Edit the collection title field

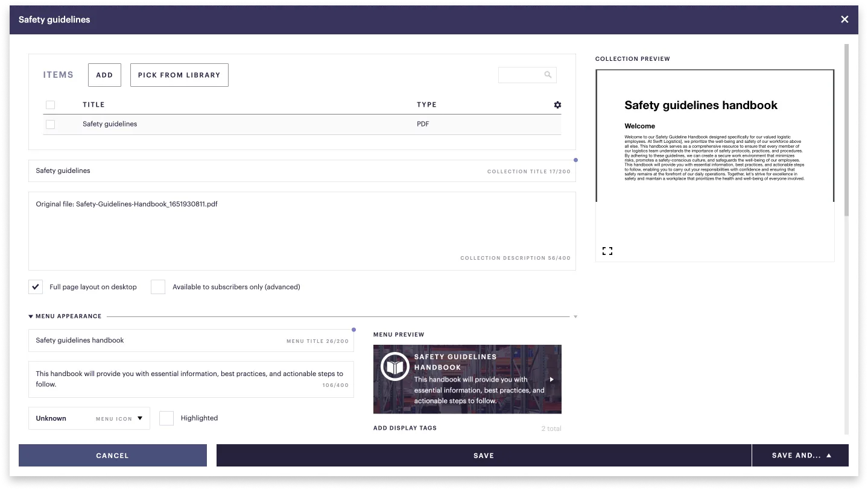(x=302, y=171)
